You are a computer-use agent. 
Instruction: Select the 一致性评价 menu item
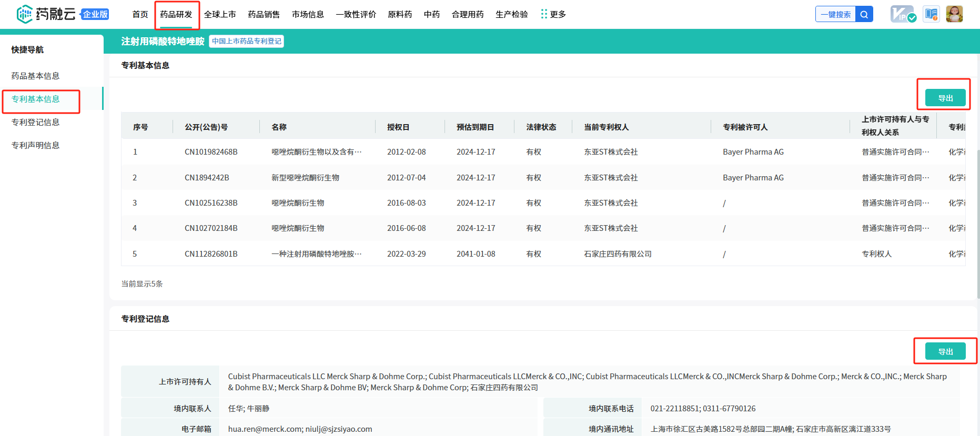[356, 14]
